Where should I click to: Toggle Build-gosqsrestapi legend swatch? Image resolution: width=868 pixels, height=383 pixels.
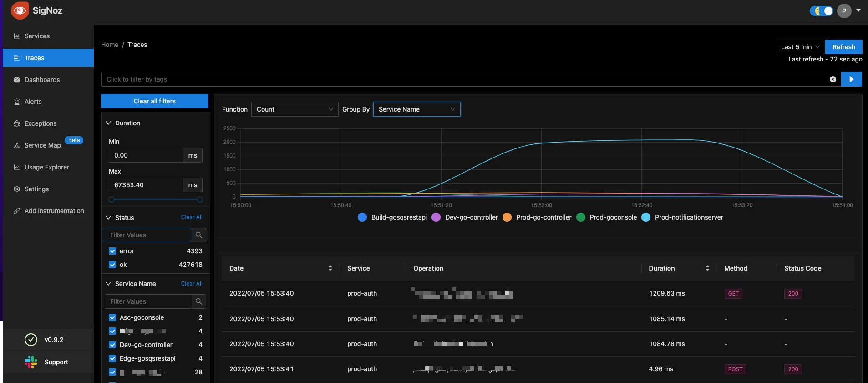click(x=362, y=217)
